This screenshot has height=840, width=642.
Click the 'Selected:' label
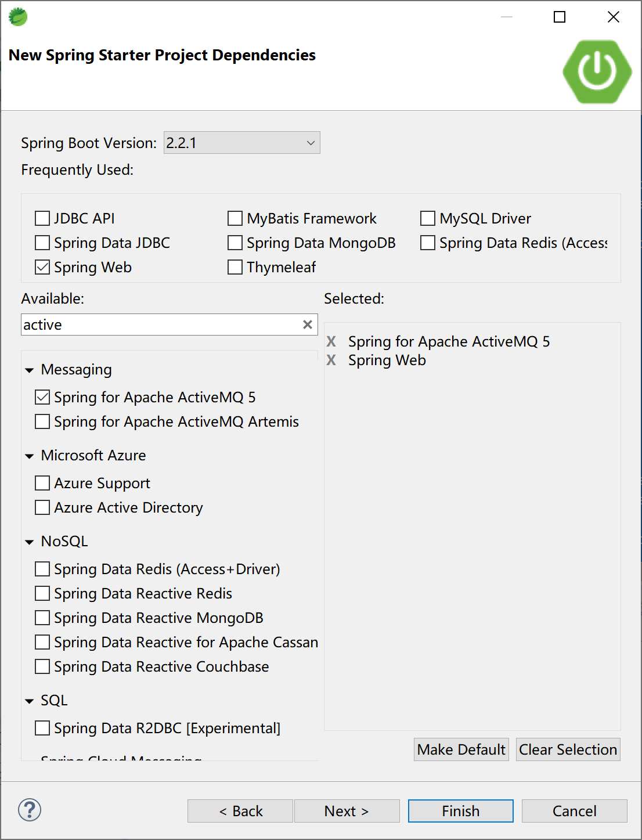point(354,298)
